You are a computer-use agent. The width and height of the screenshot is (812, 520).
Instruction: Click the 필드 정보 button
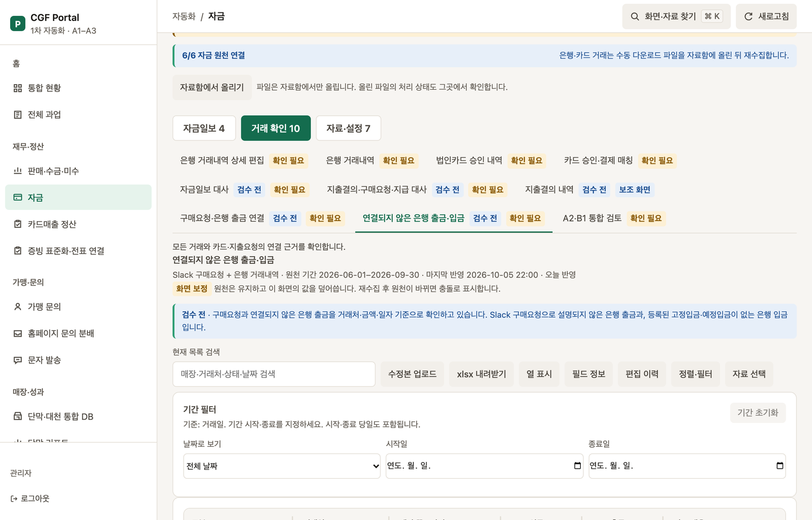coord(589,374)
